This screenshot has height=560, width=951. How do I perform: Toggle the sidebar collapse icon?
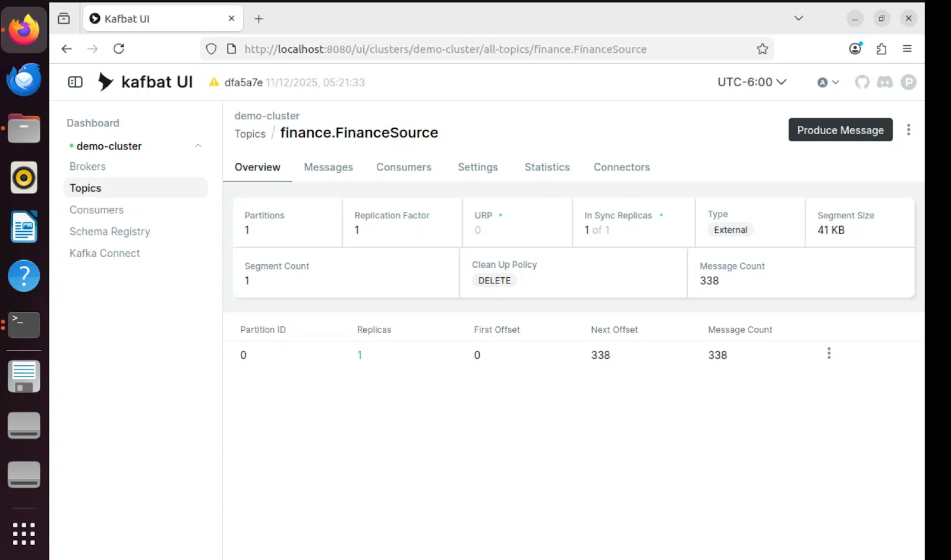pyautogui.click(x=75, y=82)
